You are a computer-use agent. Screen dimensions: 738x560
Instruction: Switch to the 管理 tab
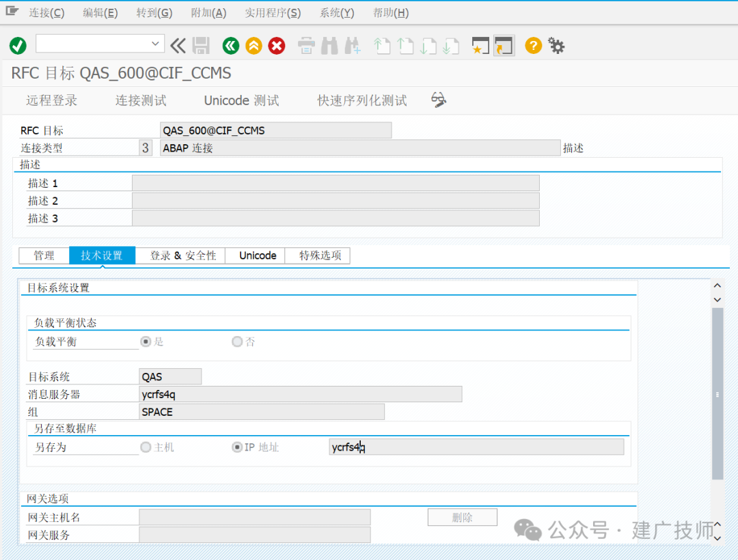tap(44, 255)
